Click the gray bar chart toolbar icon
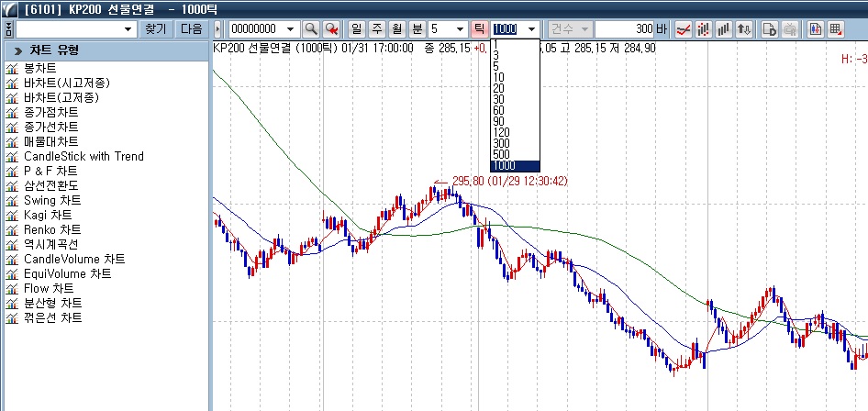Screen dimensions: 868x411 (725, 29)
